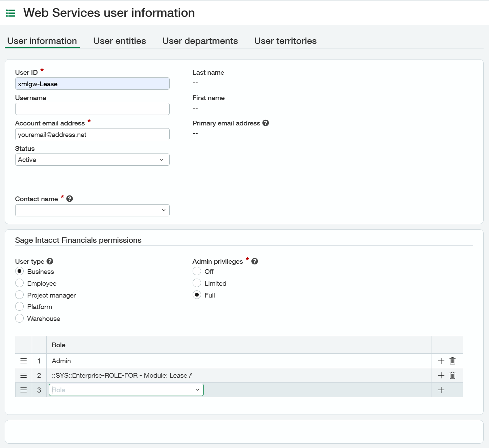Open the main navigation menu icon
The width and height of the screenshot is (489, 448).
11,13
